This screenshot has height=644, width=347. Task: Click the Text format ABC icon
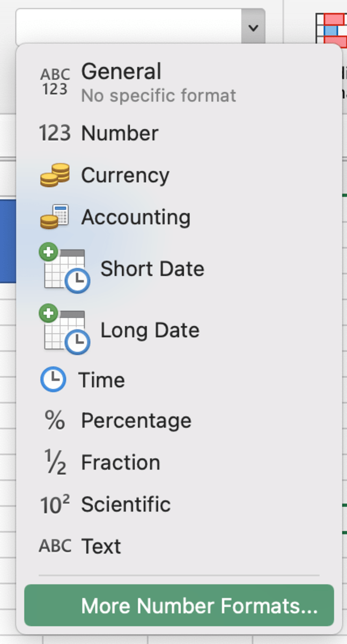55,546
